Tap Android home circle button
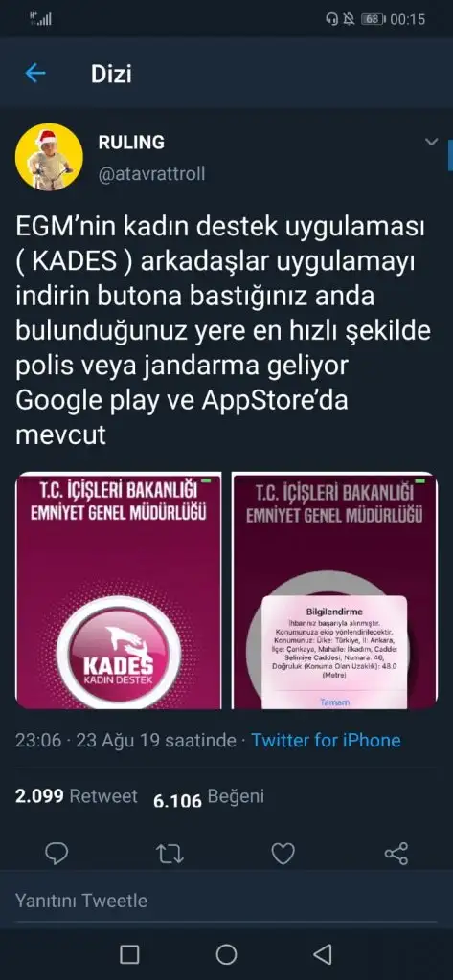 click(x=226, y=954)
